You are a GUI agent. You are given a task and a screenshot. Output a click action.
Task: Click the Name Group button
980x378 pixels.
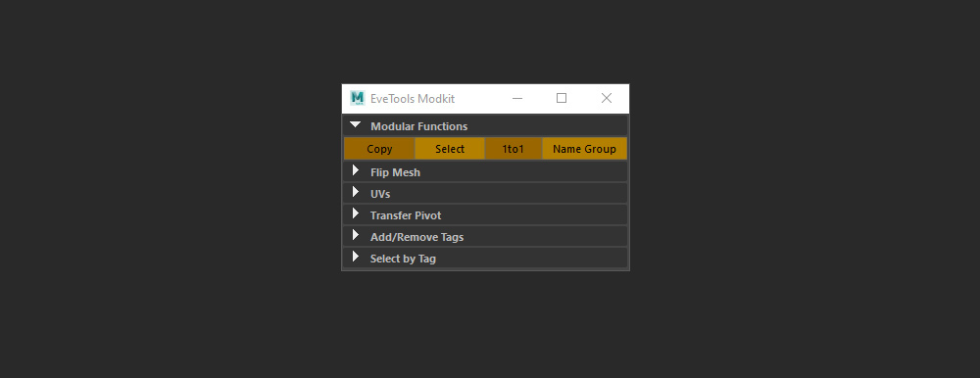[x=584, y=149]
